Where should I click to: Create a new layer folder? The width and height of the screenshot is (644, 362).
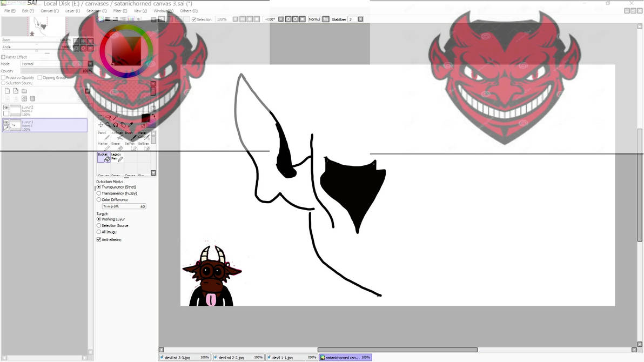pos(24,91)
